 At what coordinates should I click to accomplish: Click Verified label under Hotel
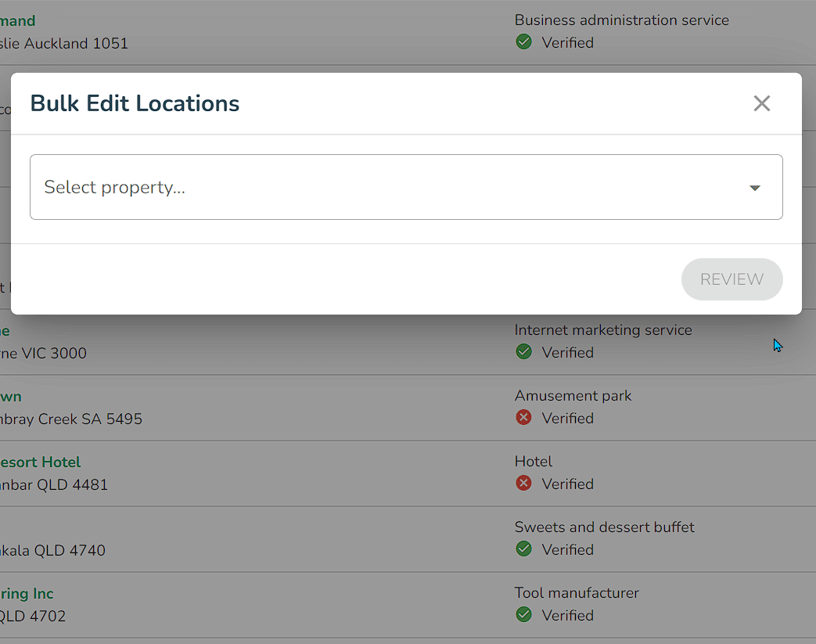pos(567,484)
